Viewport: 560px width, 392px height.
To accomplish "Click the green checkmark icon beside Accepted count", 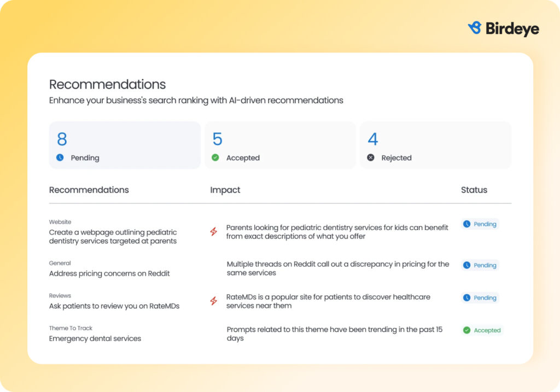I will click(217, 158).
